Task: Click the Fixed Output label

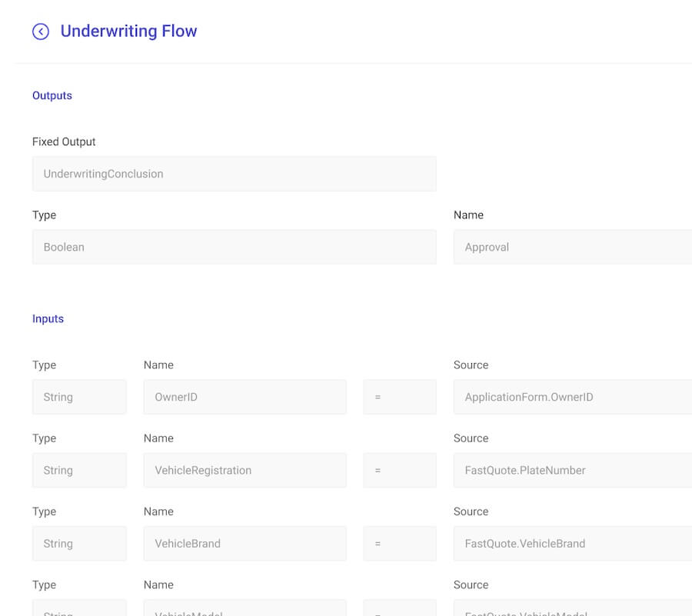Action: pyautogui.click(x=64, y=142)
